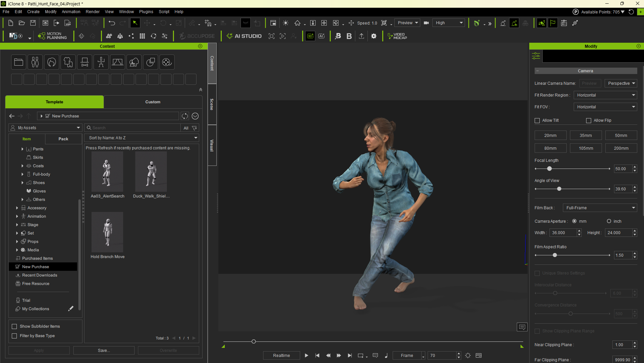The width and height of the screenshot is (644, 363).
Task: Open the Sort by Name dropdown
Action: point(142,138)
